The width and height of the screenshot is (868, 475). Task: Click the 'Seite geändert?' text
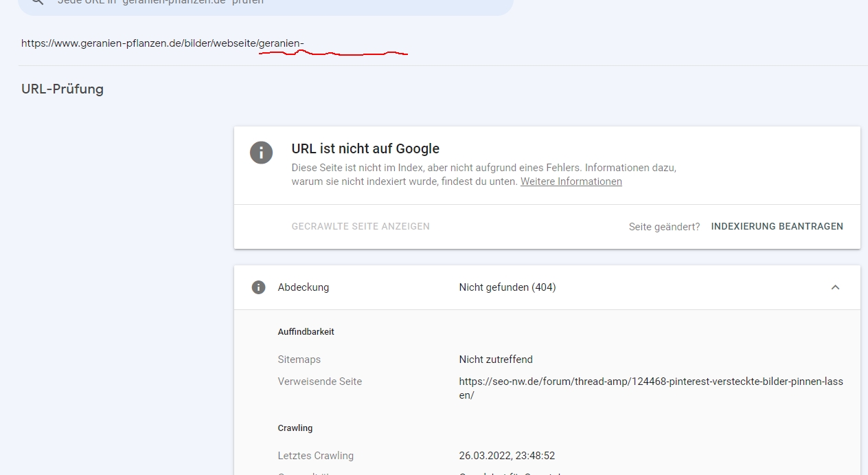(x=664, y=226)
